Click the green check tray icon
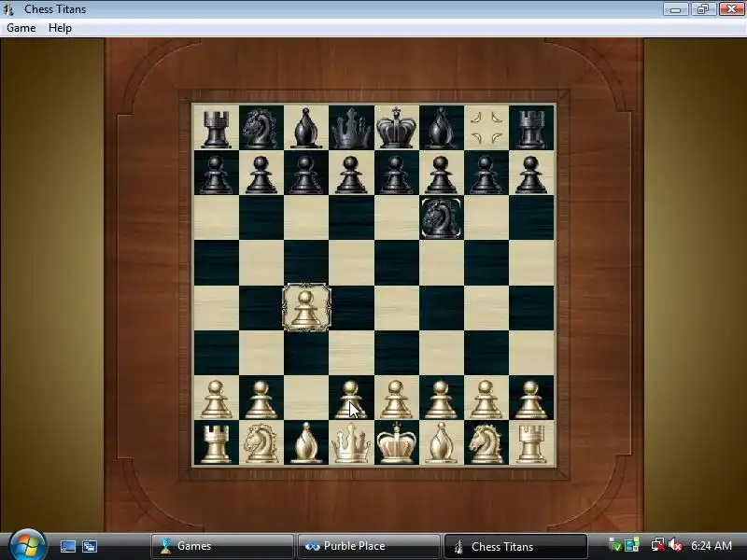747x560 pixels. (x=615, y=545)
